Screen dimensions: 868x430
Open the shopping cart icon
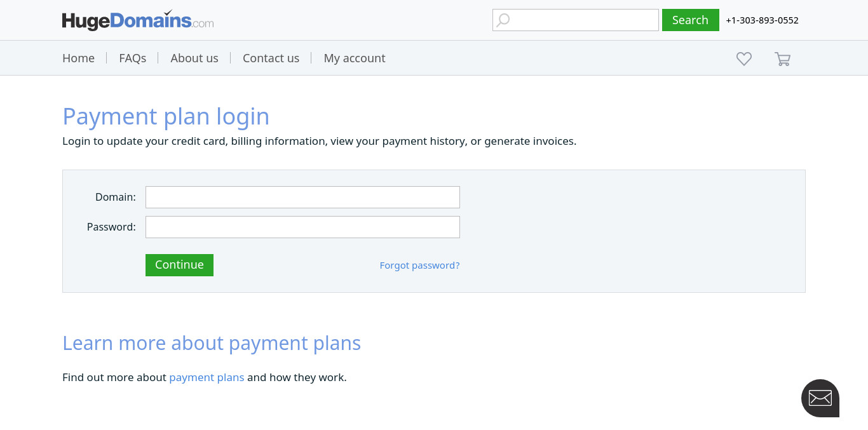[x=783, y=58]
